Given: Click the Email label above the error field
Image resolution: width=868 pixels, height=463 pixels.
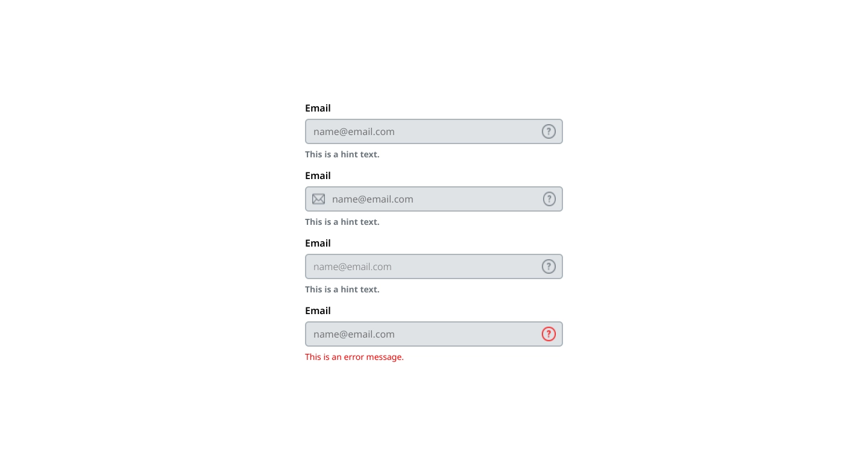Looking at the screenshot, I should click(x=318, y=310).
